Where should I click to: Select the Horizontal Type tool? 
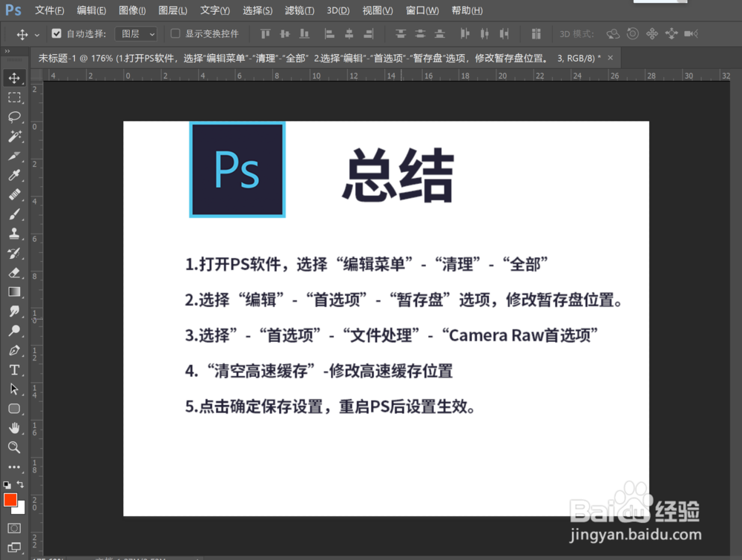tap(16, 369)
